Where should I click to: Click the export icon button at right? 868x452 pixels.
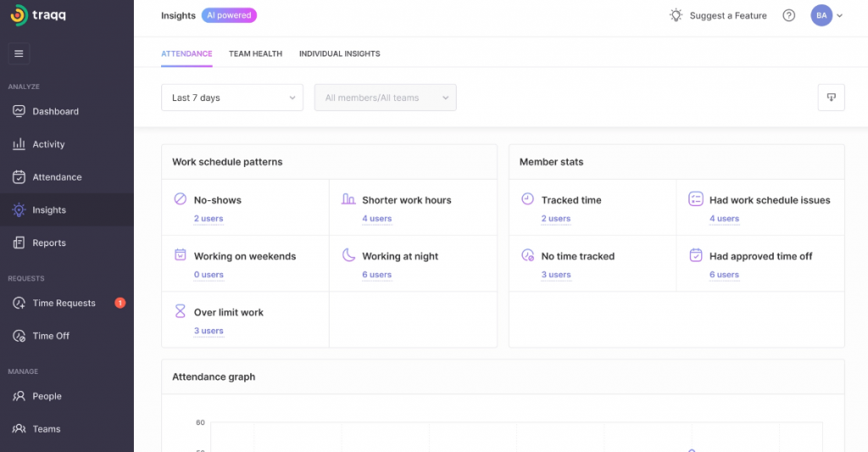(x=831, y=98)
